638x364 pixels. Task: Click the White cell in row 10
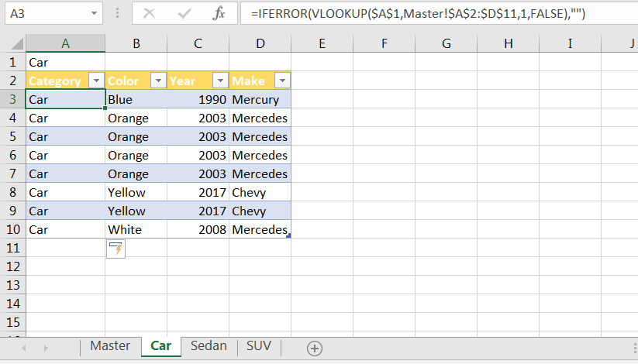pos(136,229)
